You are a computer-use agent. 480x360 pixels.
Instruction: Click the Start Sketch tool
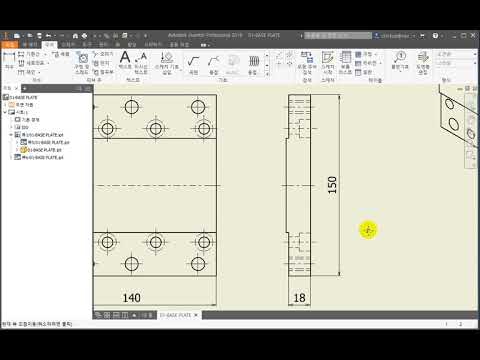(x=328, y=63)
